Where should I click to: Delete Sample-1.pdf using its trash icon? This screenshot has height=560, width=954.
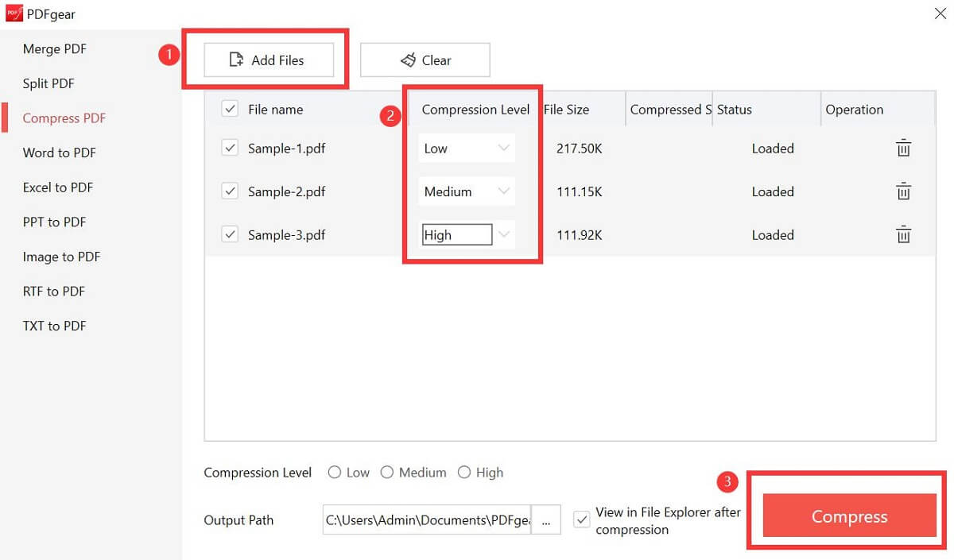pos(903,149)
